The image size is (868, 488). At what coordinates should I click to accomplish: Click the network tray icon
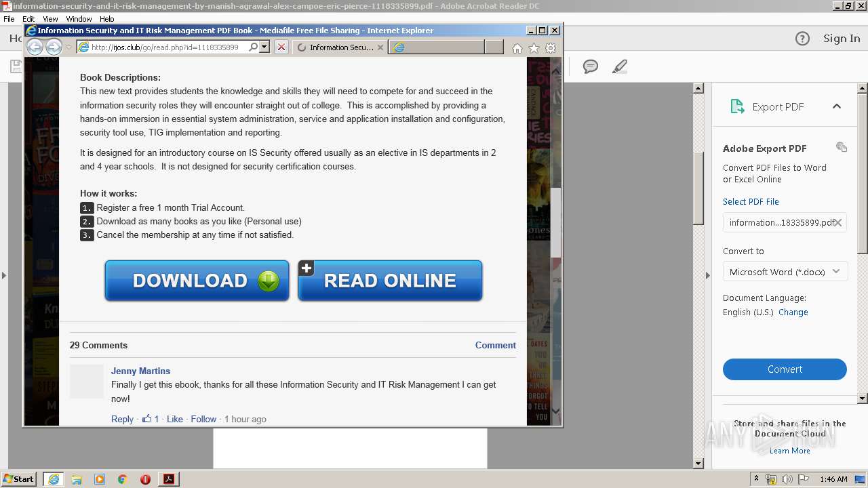pyautogui.click(x=771, y=479)
